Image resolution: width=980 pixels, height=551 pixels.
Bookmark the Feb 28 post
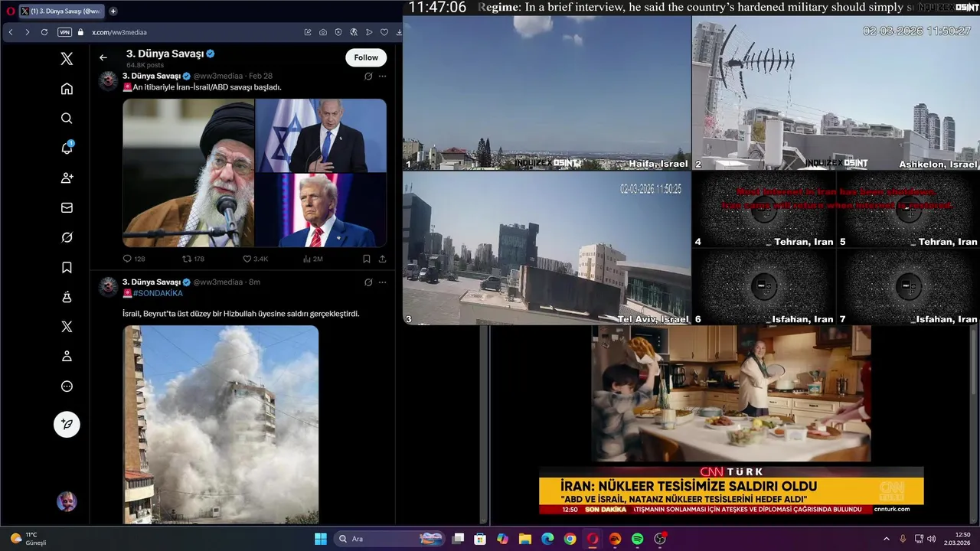(x=367, y=259)
